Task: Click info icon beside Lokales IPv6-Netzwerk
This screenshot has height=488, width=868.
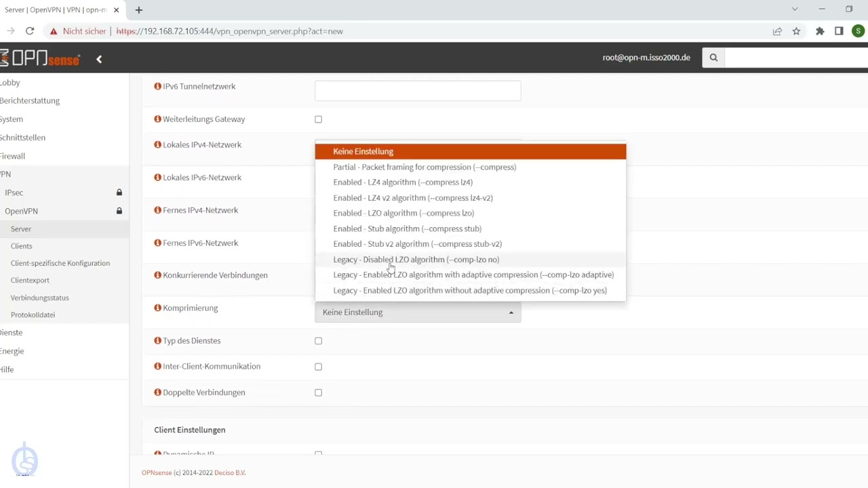Action: (x=158, y=178)
